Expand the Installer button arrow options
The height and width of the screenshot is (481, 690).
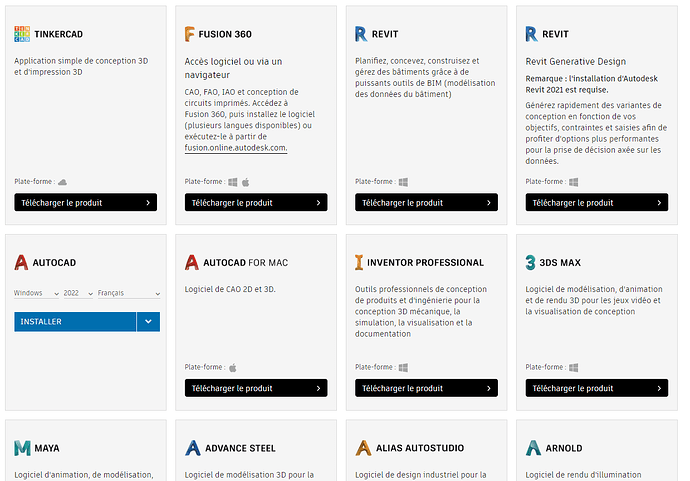(x=148, y=322)
